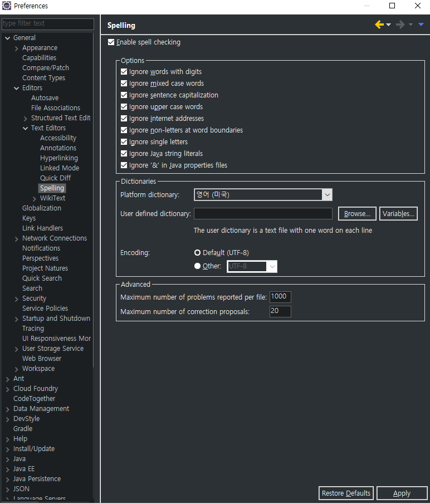Expand the Network Connections tree node

tap(17, 239)
